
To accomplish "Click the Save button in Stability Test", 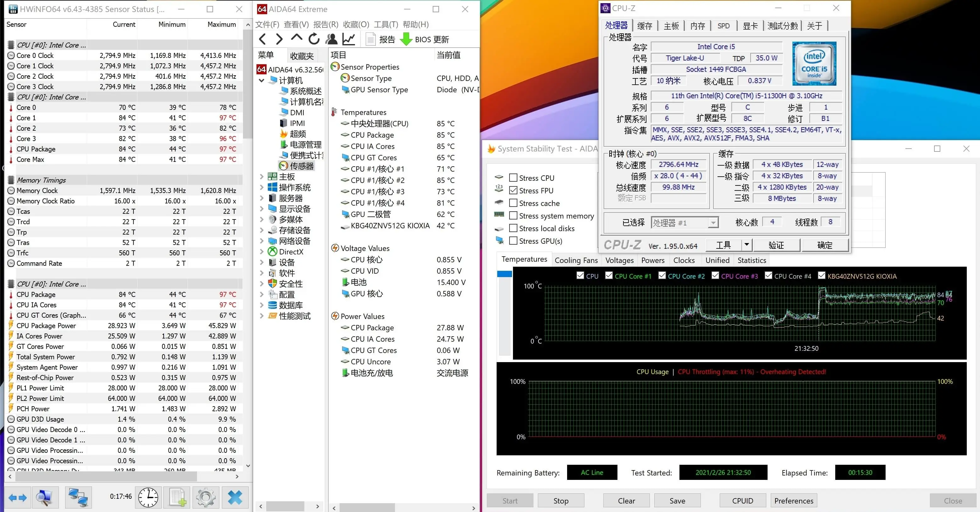I will [x=677, y=501].
